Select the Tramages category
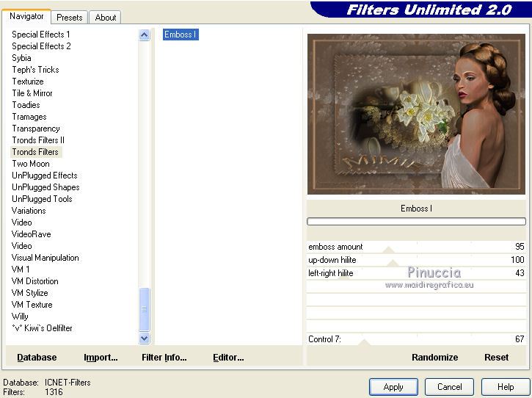This screenshot has width=532, height=398. pos(29,117)
